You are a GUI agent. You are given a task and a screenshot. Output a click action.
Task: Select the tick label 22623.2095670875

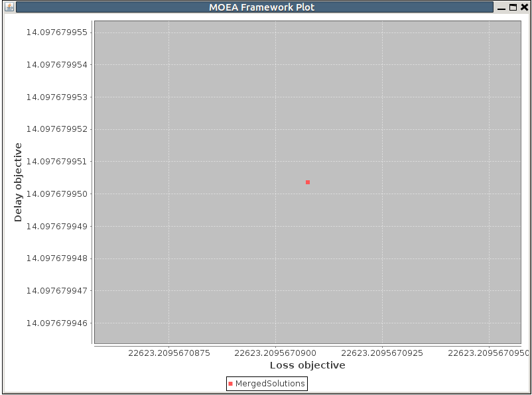(x=170, y=353)
